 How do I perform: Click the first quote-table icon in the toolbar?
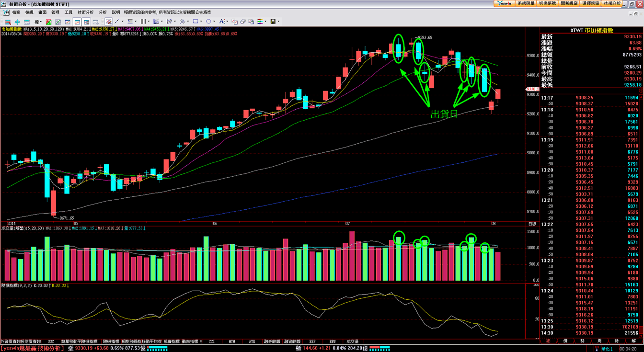[8, 22]
